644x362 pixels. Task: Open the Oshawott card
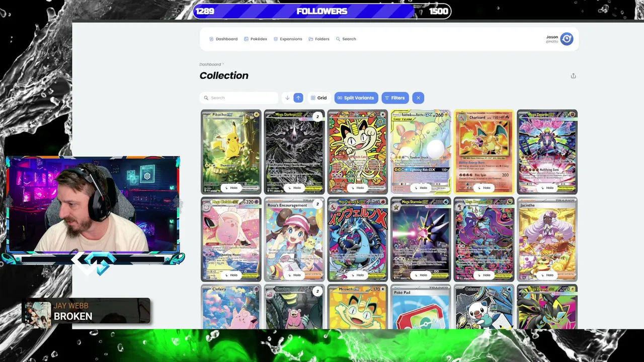tap(484, 307)
